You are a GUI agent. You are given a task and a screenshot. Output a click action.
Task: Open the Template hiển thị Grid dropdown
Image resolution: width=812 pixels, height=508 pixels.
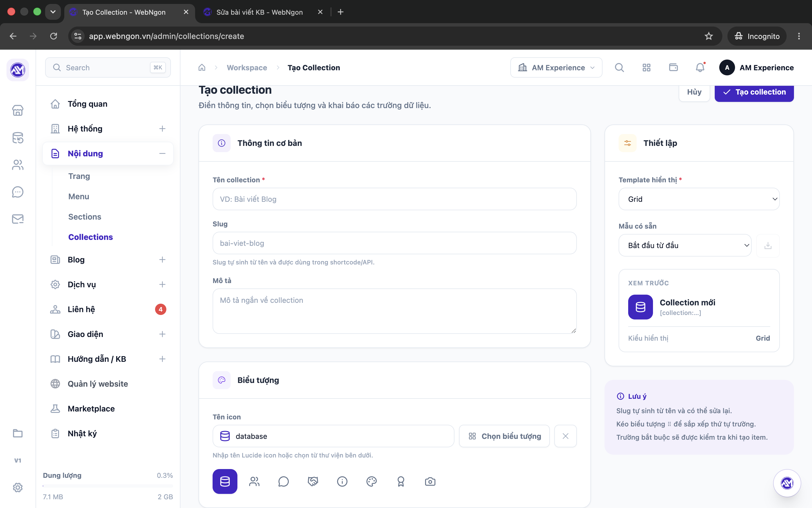(699, 199)
